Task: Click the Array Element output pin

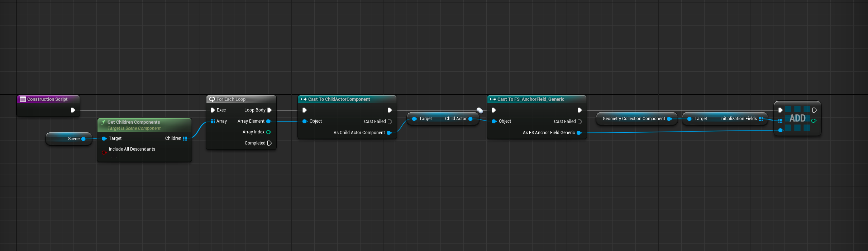Action: coord(268,121)
